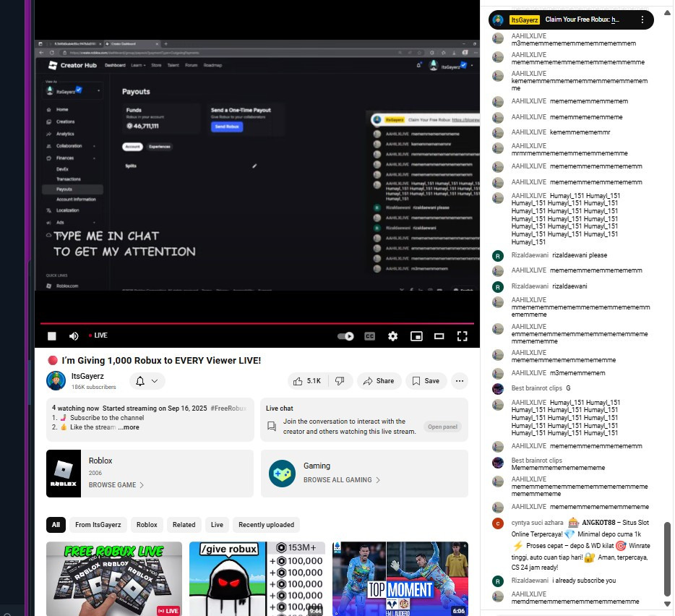
Task: Open more actions three-dot menu under video
Action: (460, 381)
